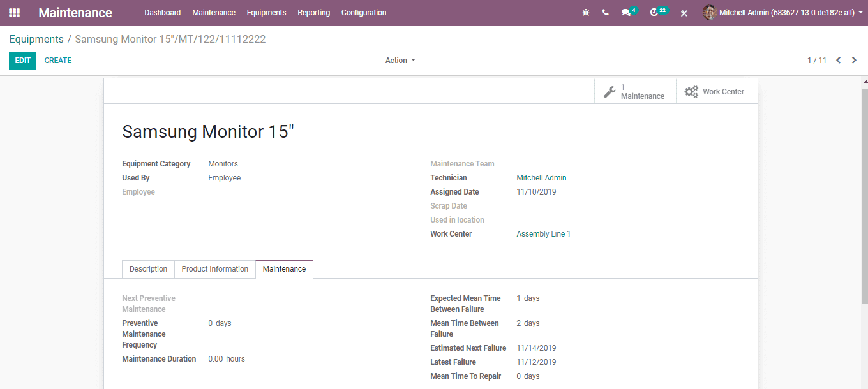Click the debug bug icon
Viewport: 868px width, 389px height.
tap(586, 13)
